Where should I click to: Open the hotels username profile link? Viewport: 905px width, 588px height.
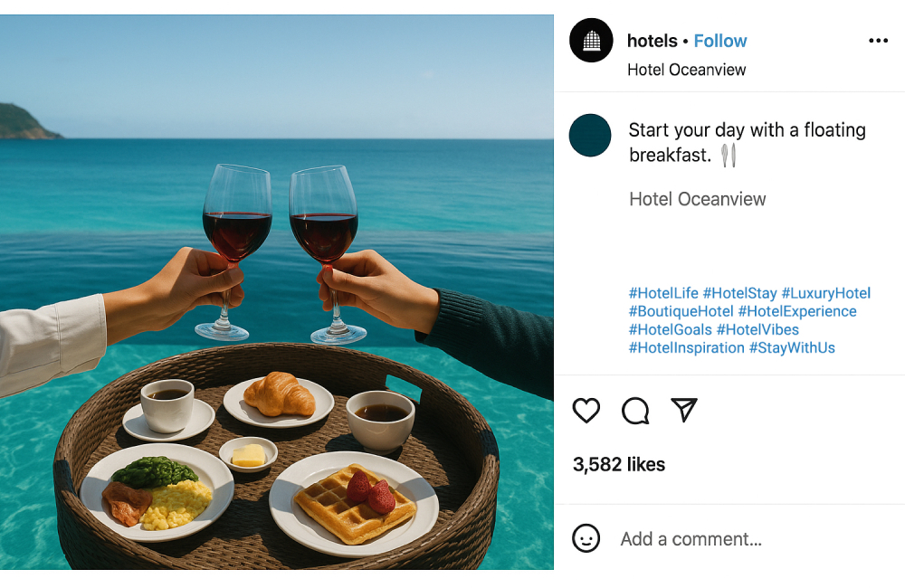click(x=652, y=41)
